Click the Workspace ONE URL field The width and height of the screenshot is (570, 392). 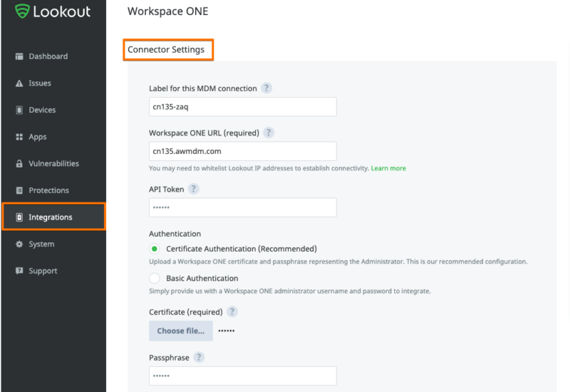coord(242,151)
